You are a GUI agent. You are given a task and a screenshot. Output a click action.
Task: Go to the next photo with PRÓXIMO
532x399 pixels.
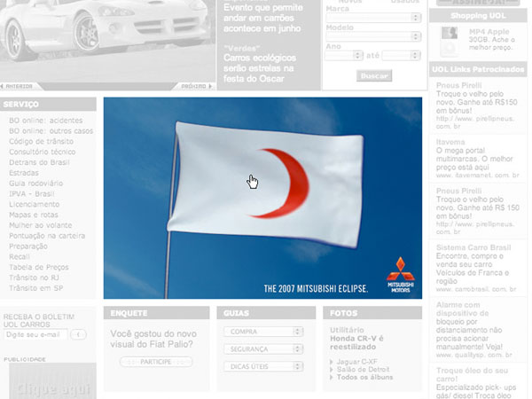click(x=196, y=86)
